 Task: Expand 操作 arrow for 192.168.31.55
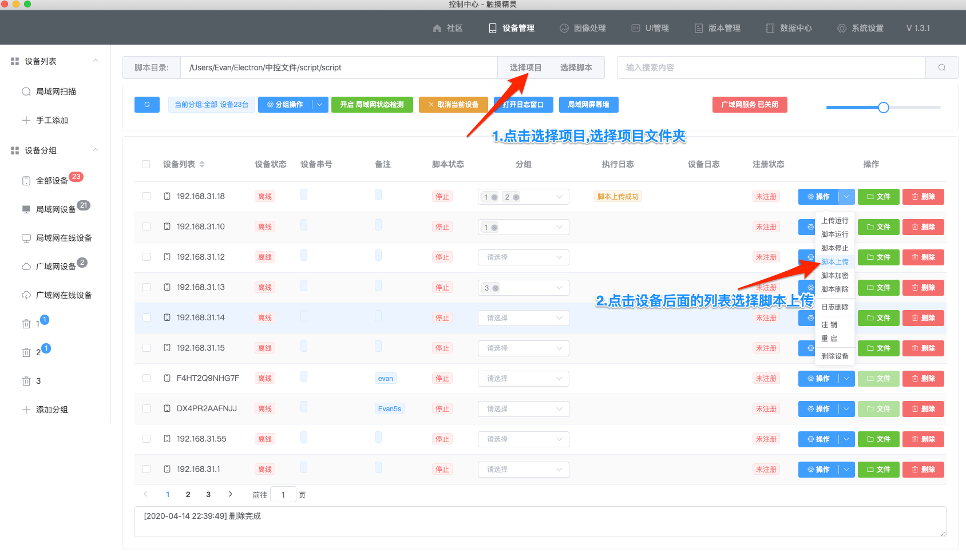tap(846, 439)
